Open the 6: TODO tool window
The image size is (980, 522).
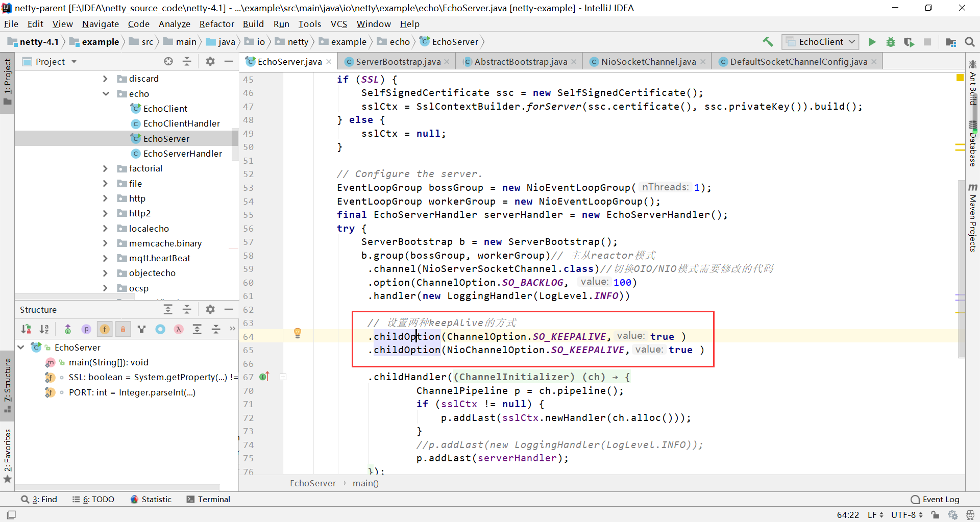click(x=93, y=499)
